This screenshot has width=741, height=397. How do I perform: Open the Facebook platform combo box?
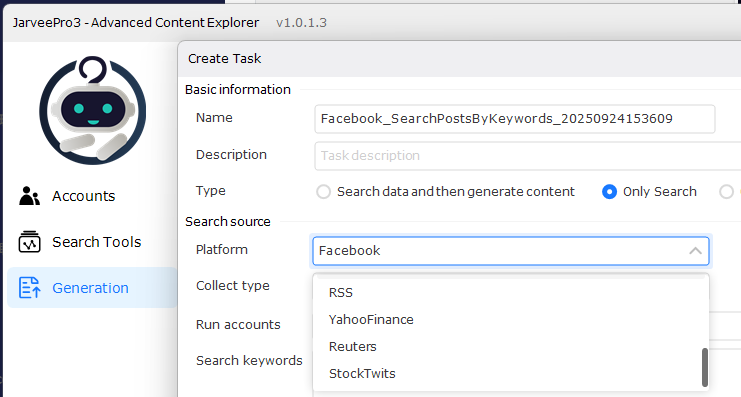511,250
